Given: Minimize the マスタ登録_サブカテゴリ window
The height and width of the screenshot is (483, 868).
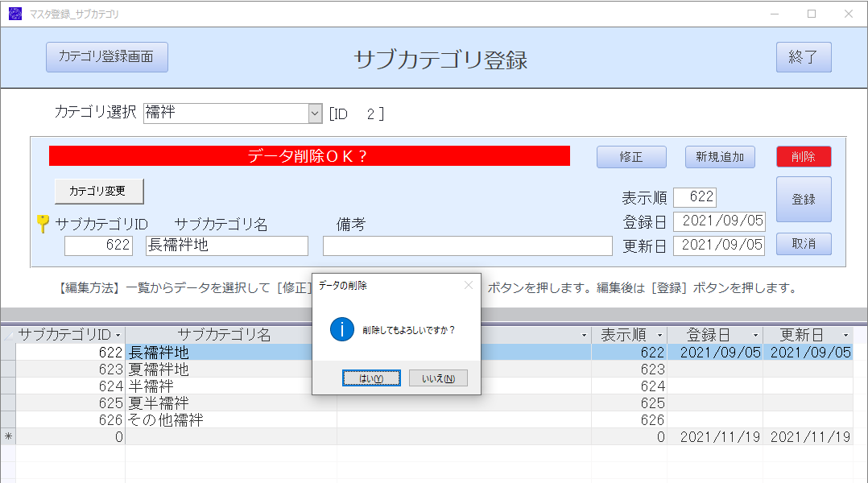Looking at the screenshot, I should tap(775, 14).
